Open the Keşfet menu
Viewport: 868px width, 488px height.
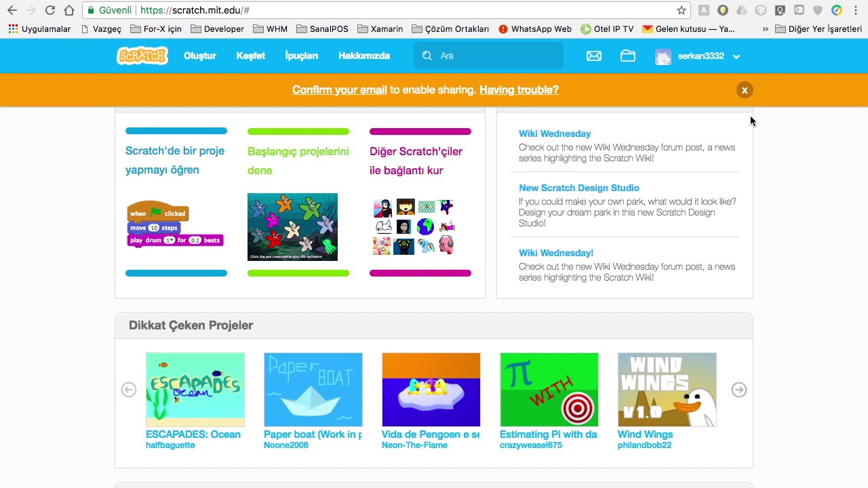pyautogui.click(x=250, y=56)
